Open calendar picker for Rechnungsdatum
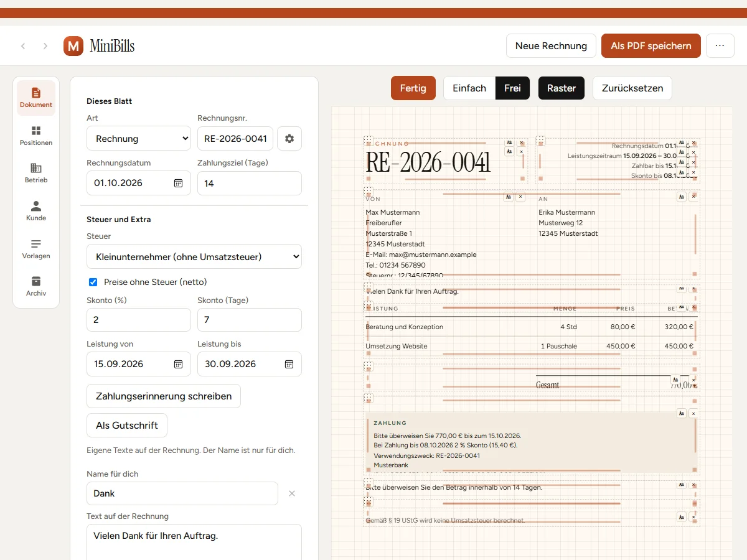 coord(178,183)
